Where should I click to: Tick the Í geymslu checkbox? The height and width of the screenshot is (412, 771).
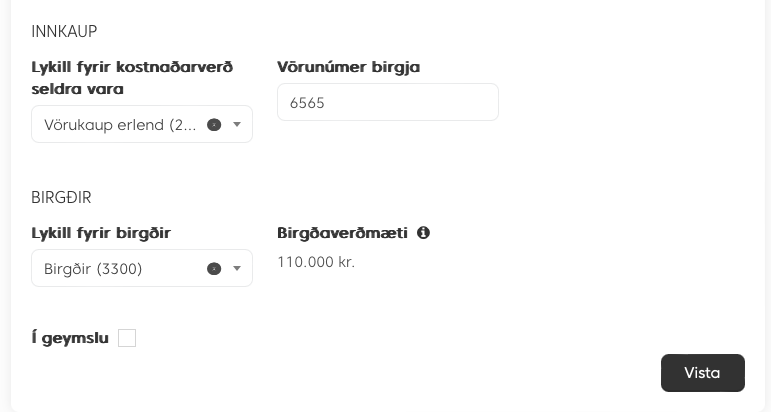click(127, 338)
